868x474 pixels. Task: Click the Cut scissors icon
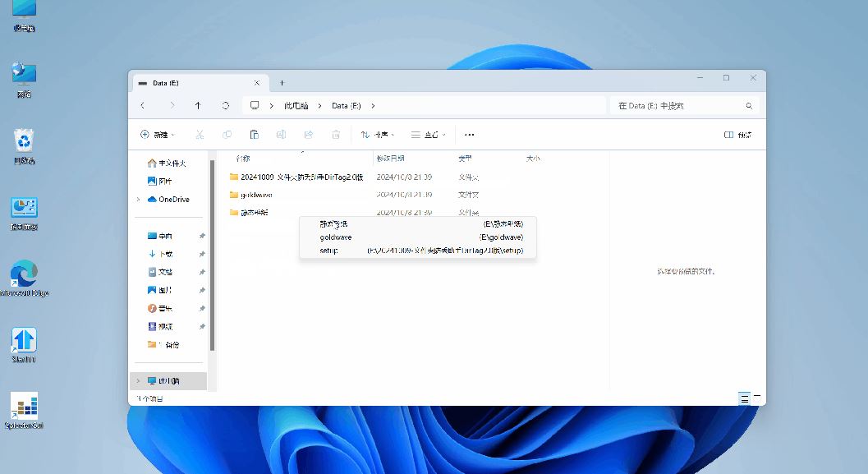200,135
